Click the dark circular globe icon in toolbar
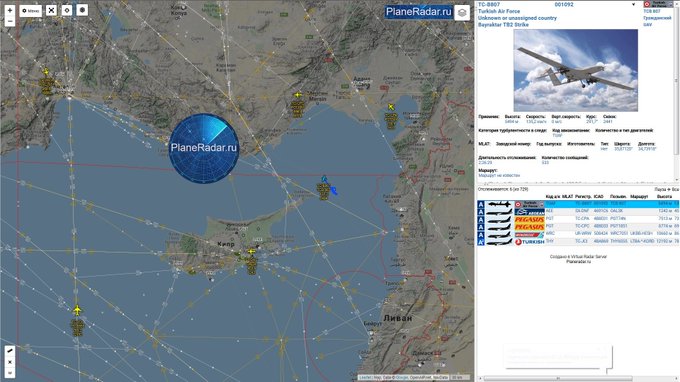This screenshot has width=680, height=382. click(x=82, y=10)
